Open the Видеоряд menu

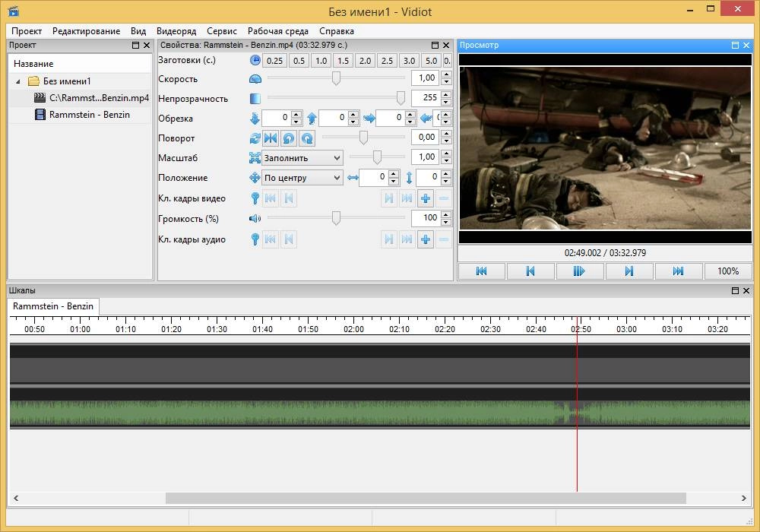pyautogui.click(x=176, y=31)
